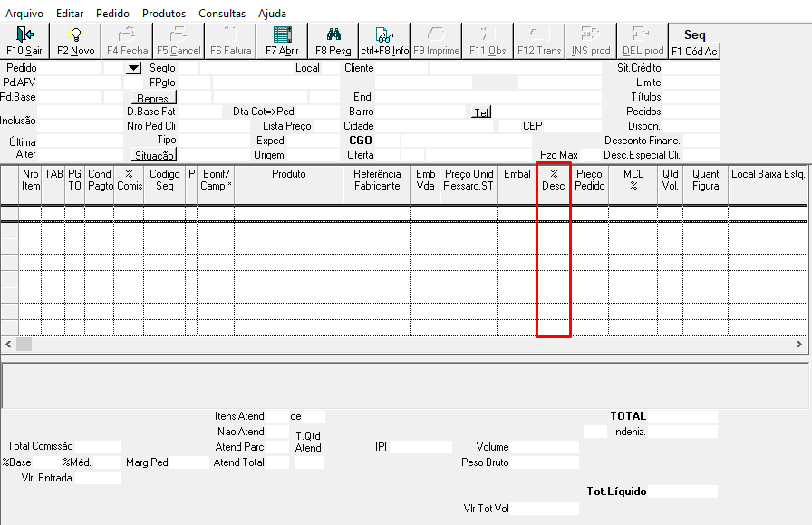Click the TOTAL value field
Image resolution: width=812 pixels, height=525 pixels.
[682, 416]
